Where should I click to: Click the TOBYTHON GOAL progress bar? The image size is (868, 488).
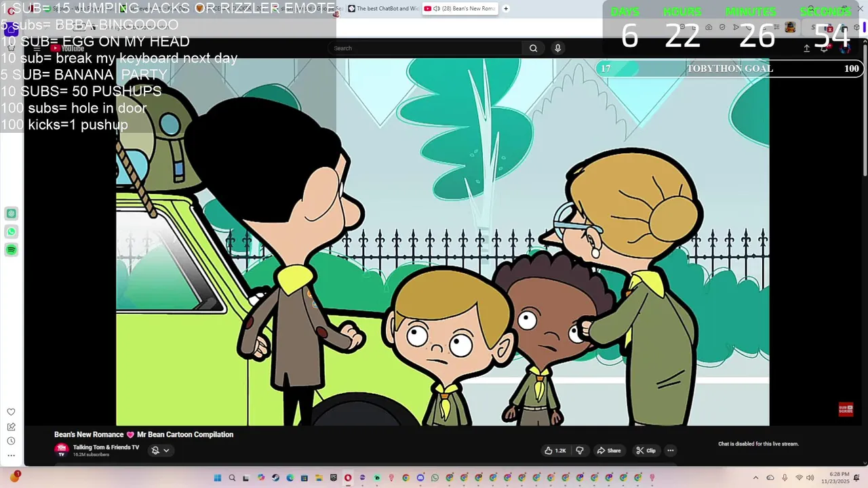(x=730, y=68)
